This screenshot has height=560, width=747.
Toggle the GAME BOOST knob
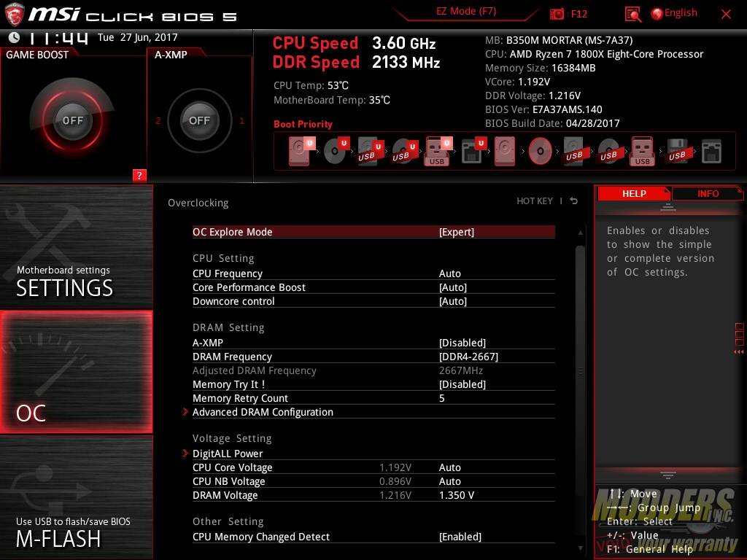(72, 120)
